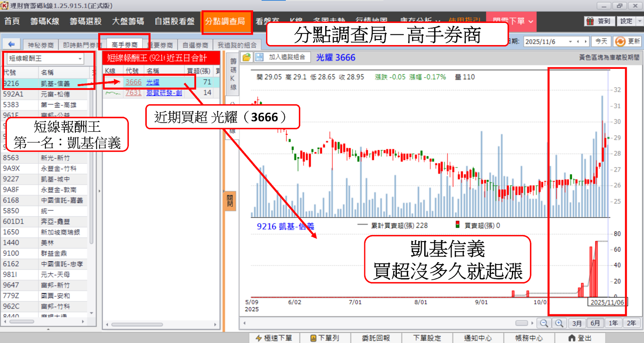Select broker row 1440 美林
This screenshot has height=343, width=644.
[45, 243]
